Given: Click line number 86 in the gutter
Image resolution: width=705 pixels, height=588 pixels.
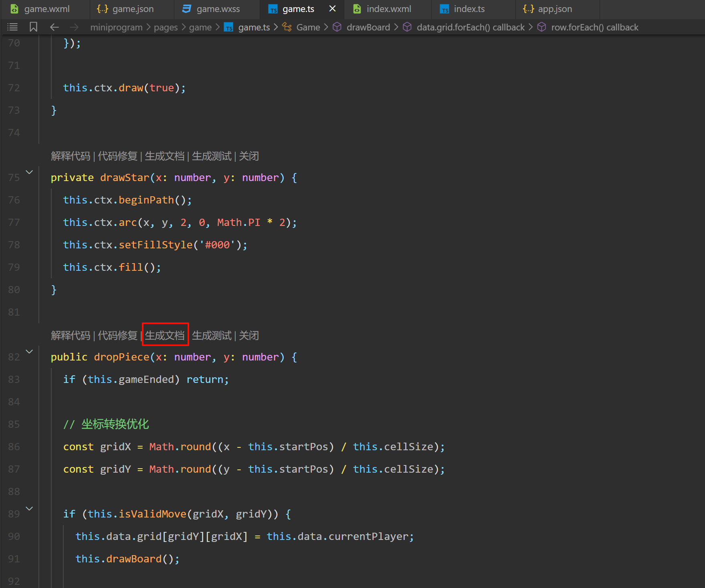Looking at the screenshot, I should [x=14, y=447].
